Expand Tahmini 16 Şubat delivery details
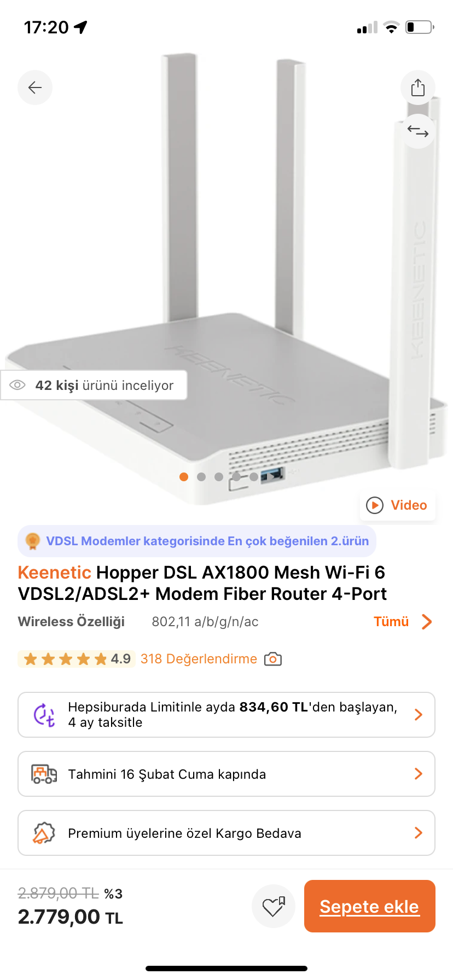Viewport: 453px width, 980px height. 226,774
